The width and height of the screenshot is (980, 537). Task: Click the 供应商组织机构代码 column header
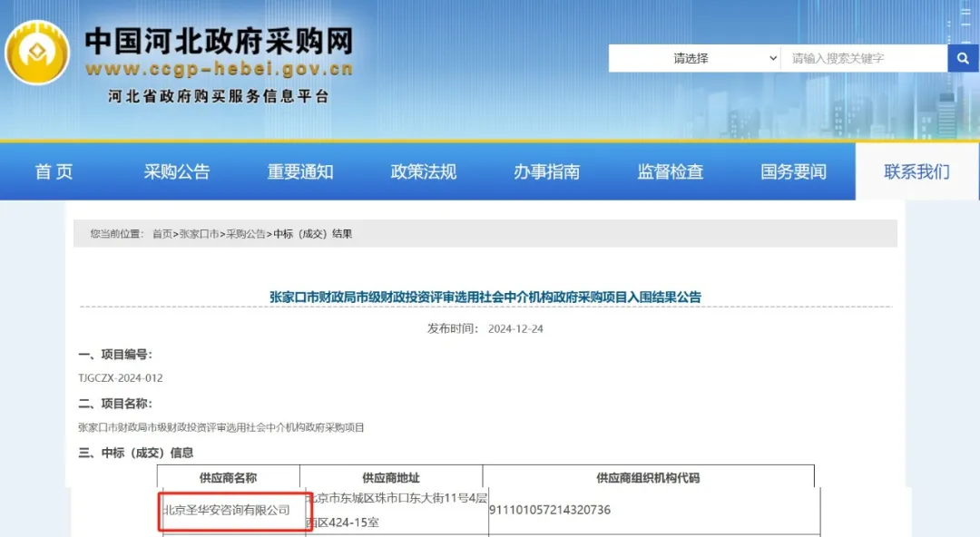648,478
